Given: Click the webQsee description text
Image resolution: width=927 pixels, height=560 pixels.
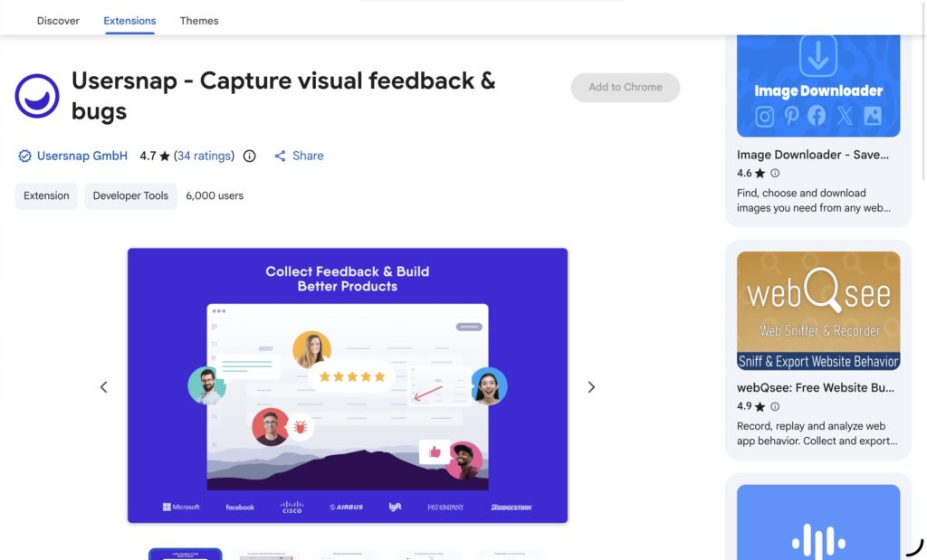Looking at the screenshot, I should tap(817, 433).
